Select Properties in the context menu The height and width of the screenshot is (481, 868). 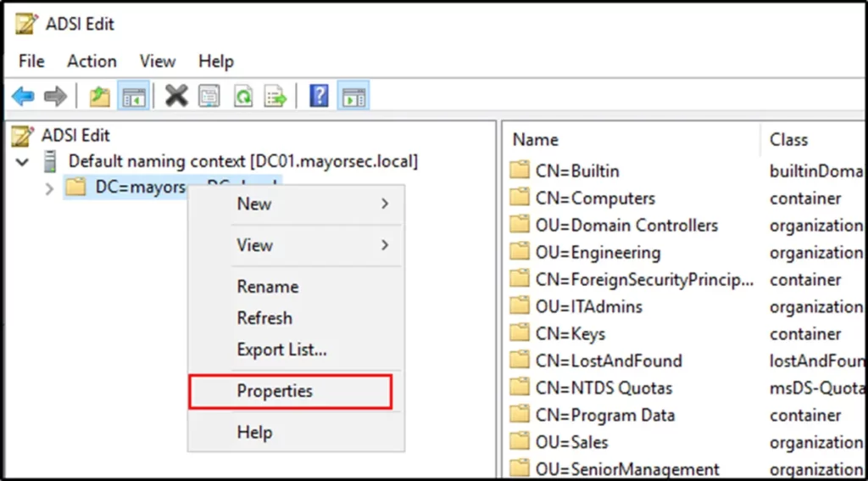275,391
